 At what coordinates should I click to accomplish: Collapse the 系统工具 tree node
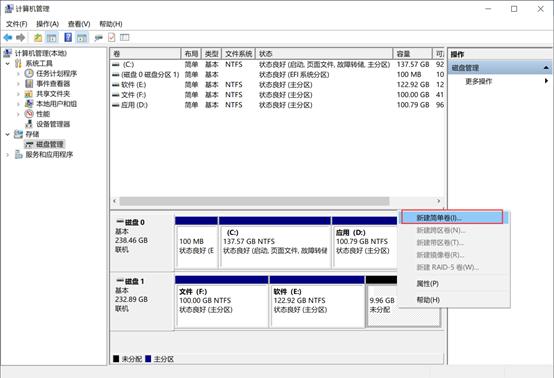(x=8, y=64)
